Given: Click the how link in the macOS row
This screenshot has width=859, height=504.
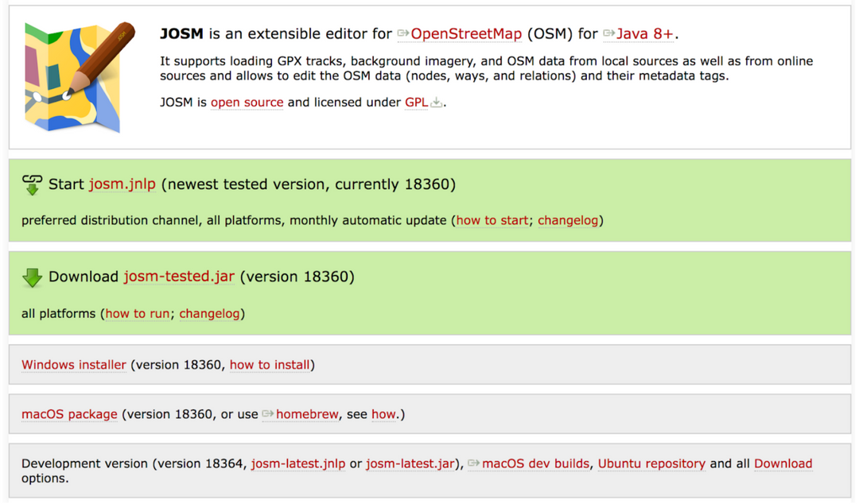Looking at the screenshot, I should [383, 414].
